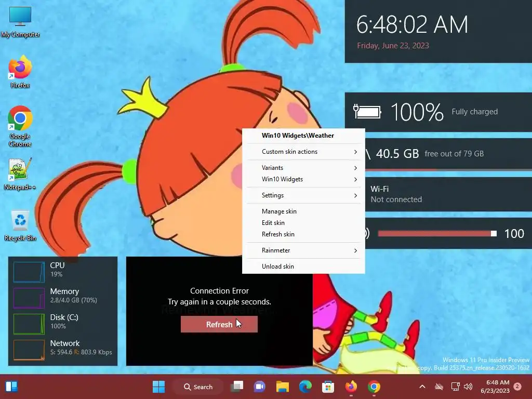532x399 pixels.
Task: Click the Fully charged label
Action: [474, 112]
